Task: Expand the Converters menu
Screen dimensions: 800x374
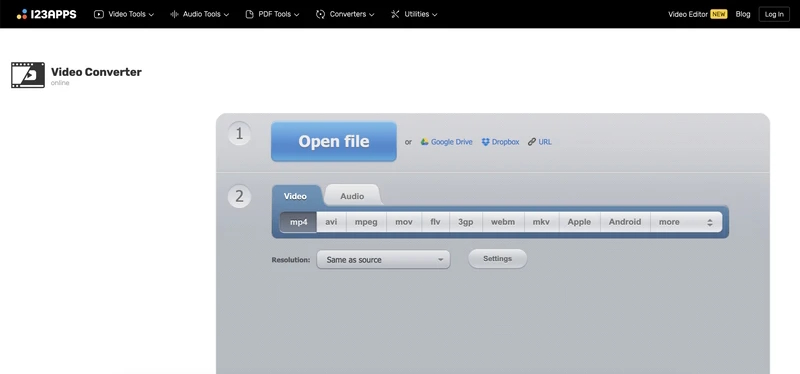Action: tap(345, 14)
